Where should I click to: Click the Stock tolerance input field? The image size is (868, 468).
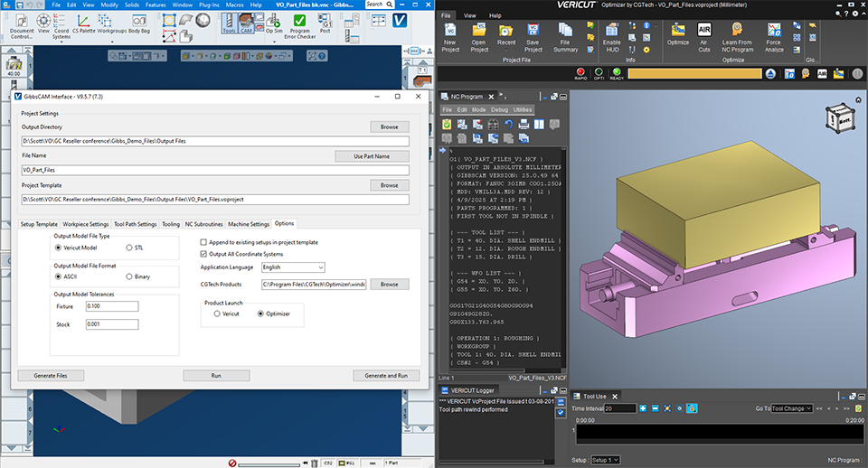click(x=112, y=324)
